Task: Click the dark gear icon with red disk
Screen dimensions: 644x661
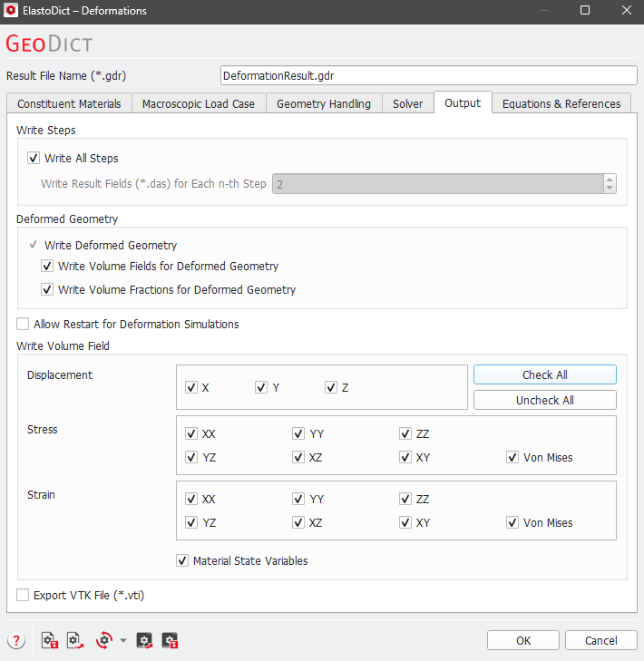Action: (x=170, y=640)
